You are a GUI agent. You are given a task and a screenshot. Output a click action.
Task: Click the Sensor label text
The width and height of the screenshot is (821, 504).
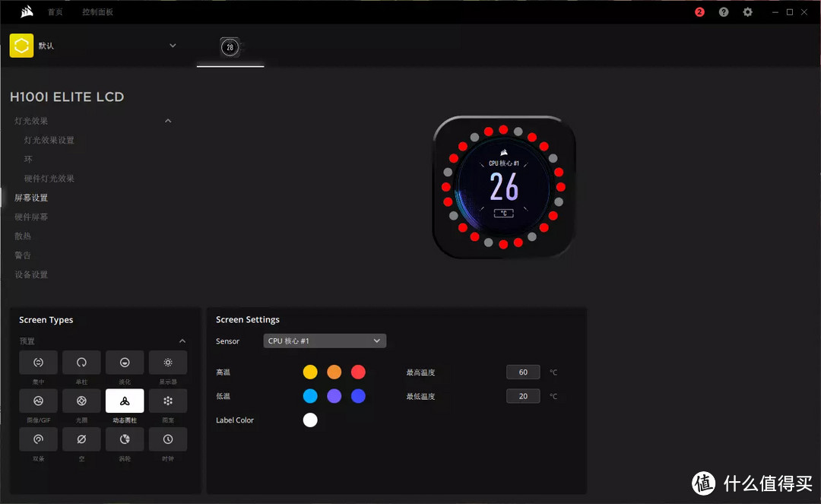[x=227, y=341]
